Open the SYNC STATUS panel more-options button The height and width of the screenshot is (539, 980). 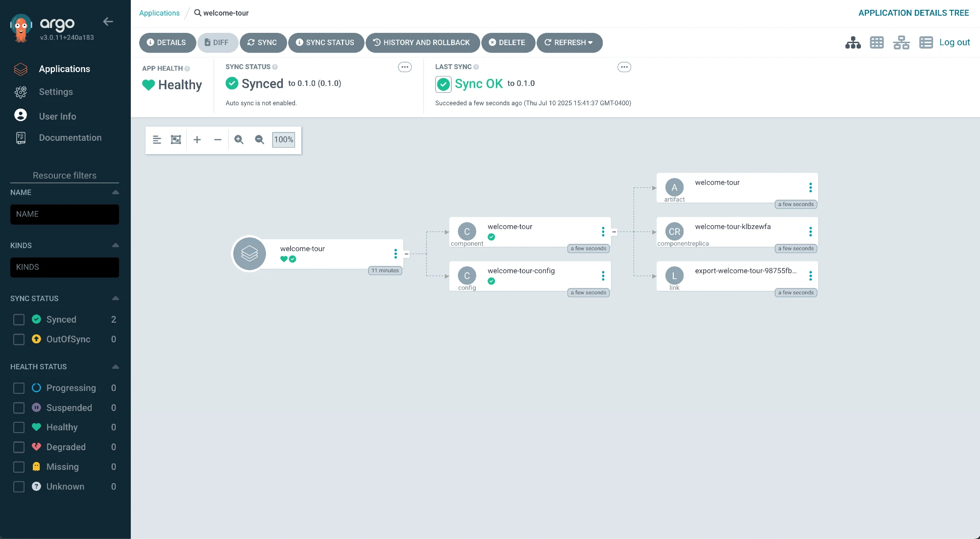[405, 67]
